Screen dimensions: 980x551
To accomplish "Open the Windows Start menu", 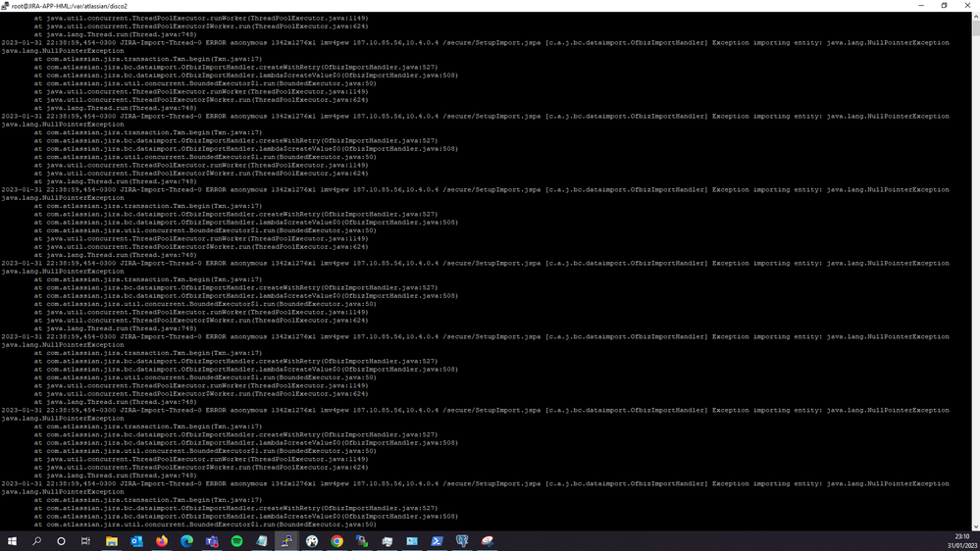I will click(12, 541).
